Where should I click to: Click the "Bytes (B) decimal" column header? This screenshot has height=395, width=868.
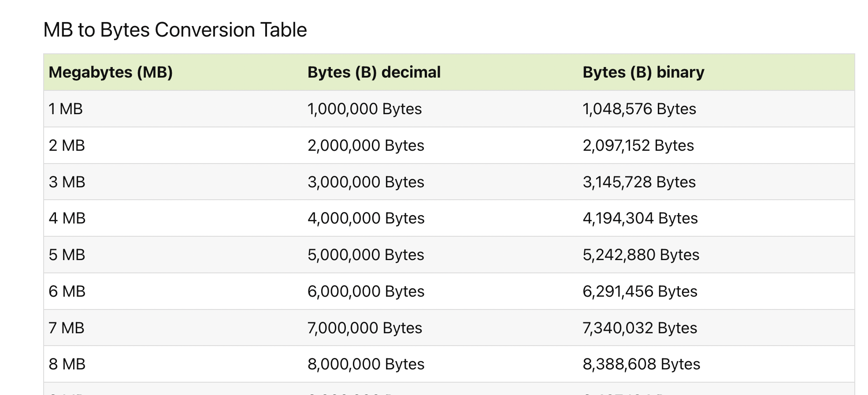click(x=374, y=72)
